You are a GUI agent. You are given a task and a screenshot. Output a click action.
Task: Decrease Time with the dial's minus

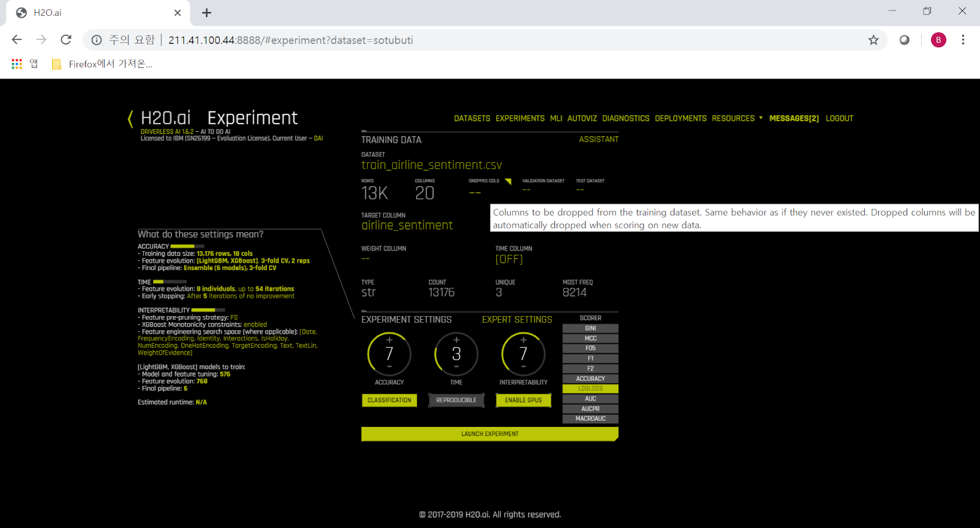pyautogui.click(x=456, y=366)
